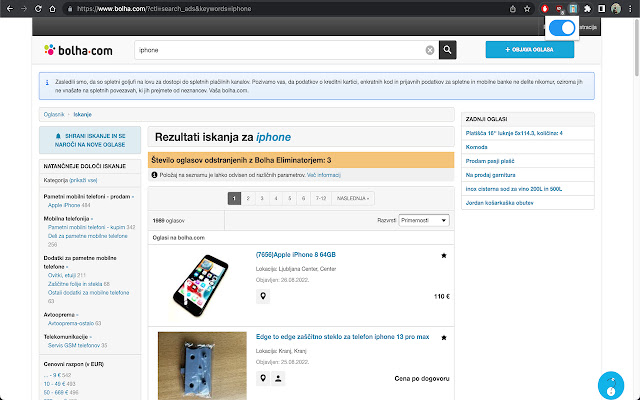Click the page vertical scrollbar

point(637,47)
